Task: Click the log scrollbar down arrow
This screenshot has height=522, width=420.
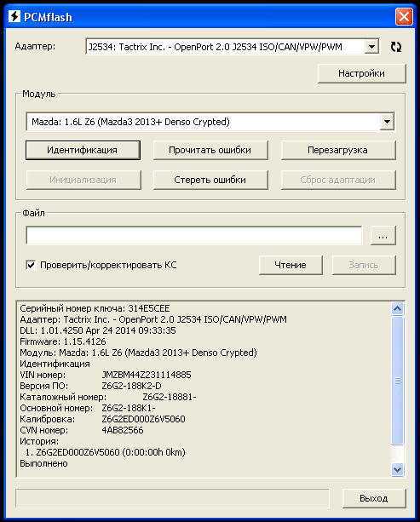Action: (x=397, y=470)
